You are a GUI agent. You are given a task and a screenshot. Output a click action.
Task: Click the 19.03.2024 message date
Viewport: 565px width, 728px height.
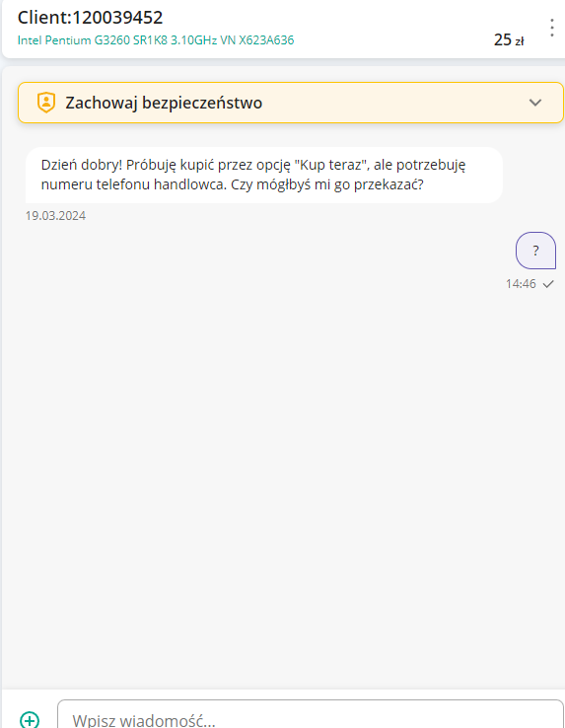tap(55, 216)
